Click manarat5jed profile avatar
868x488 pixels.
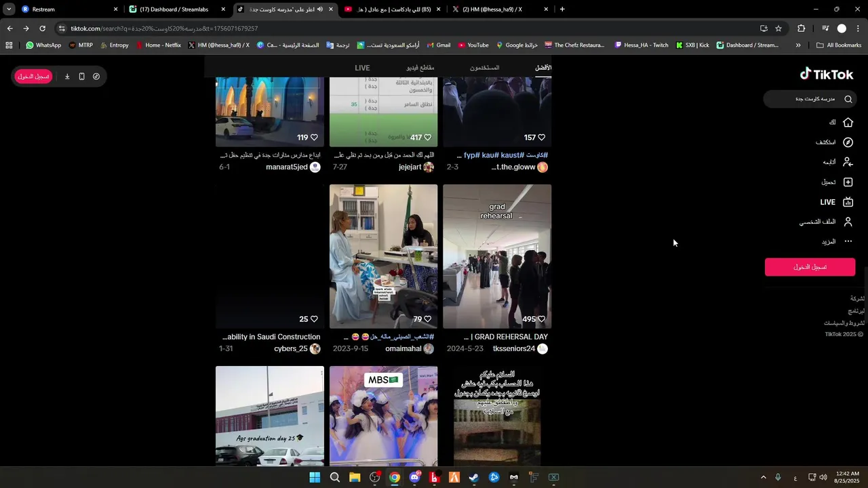(315, 167)
